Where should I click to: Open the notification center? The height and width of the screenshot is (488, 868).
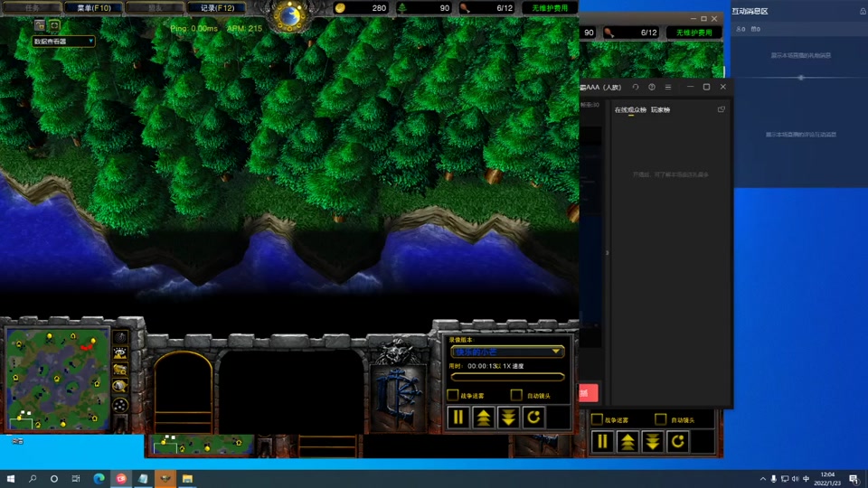click(854, 479)
